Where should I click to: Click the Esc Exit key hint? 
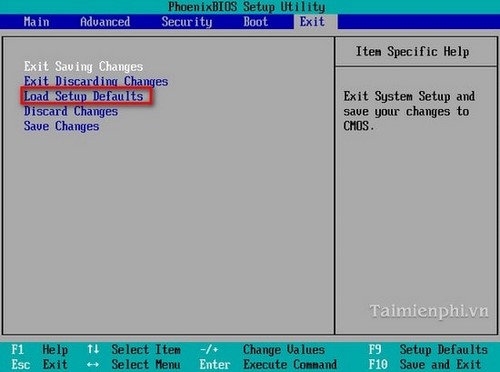coord(40,364)
